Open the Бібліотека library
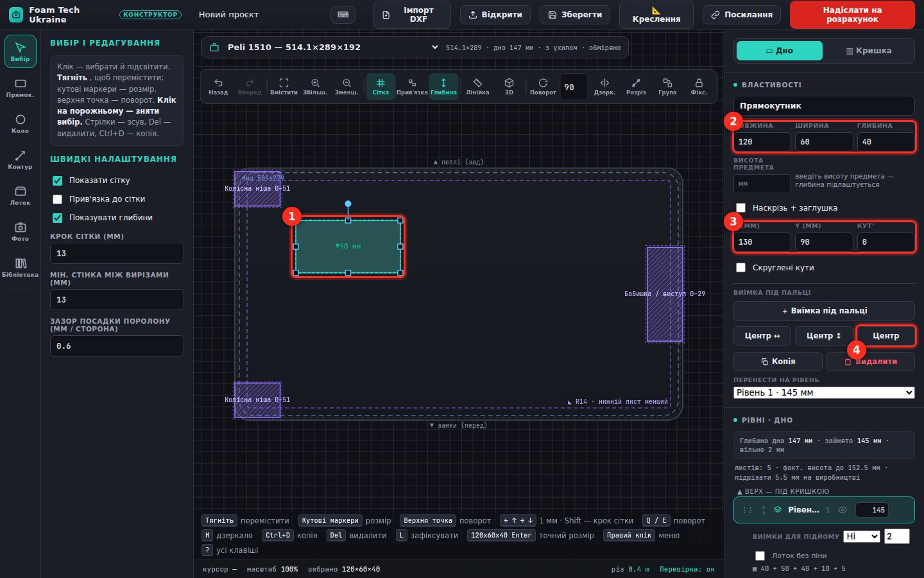 tap(20, 268)
